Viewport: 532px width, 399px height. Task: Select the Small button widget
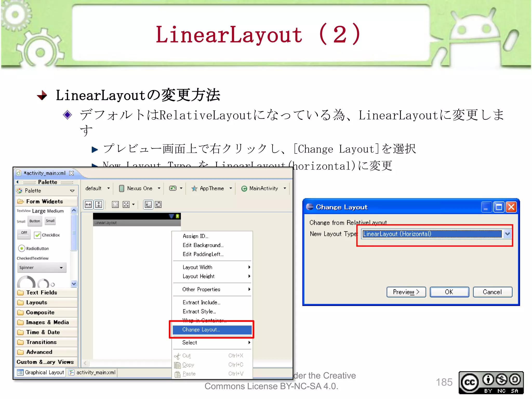50,221
